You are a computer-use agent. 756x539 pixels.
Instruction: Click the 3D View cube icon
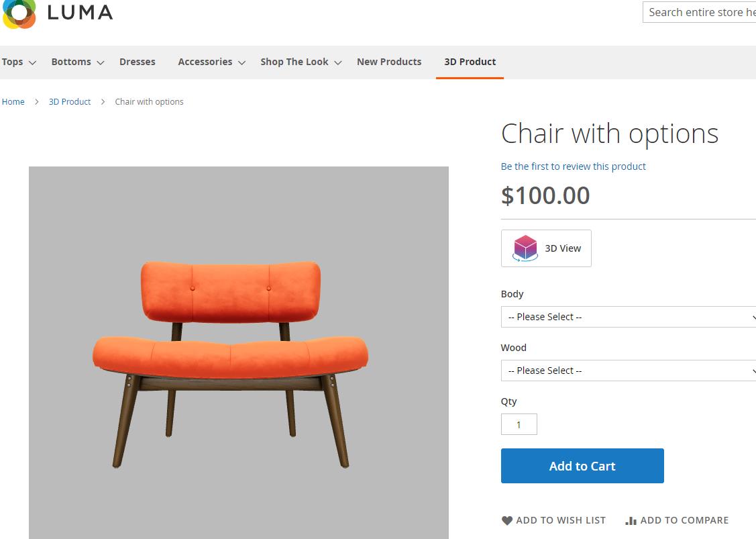pyautogui.click(x=525, y=248)
